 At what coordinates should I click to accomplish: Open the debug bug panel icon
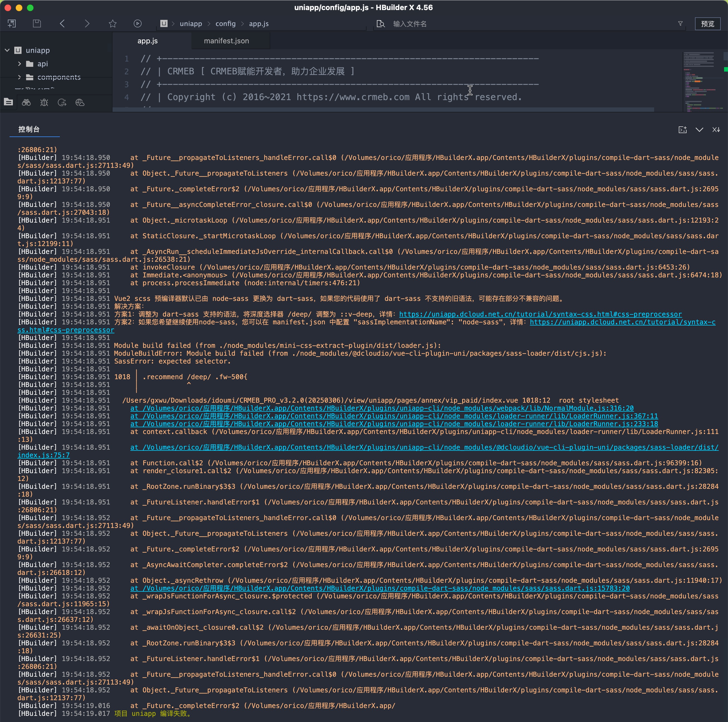click(x=44, y=102)
